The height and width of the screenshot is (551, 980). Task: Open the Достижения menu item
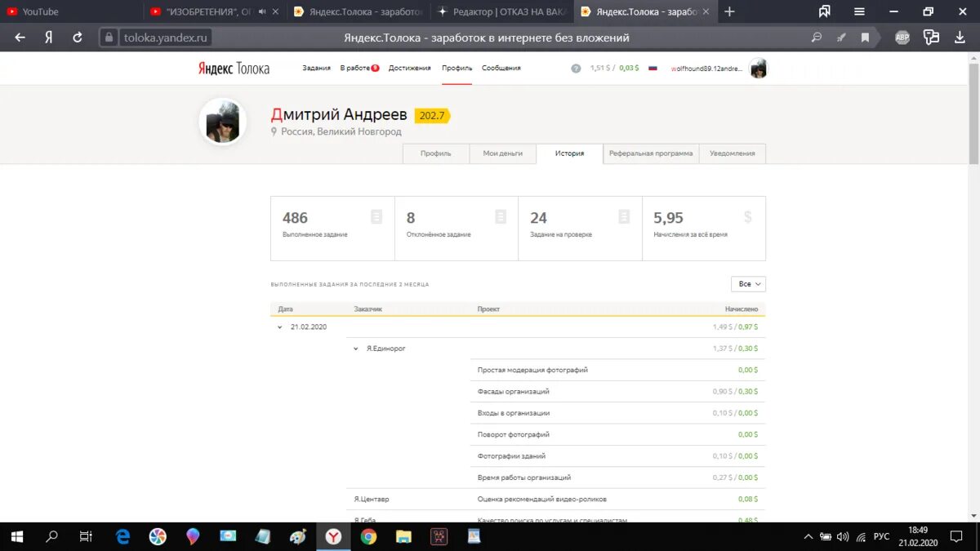(x=409, y=69)
